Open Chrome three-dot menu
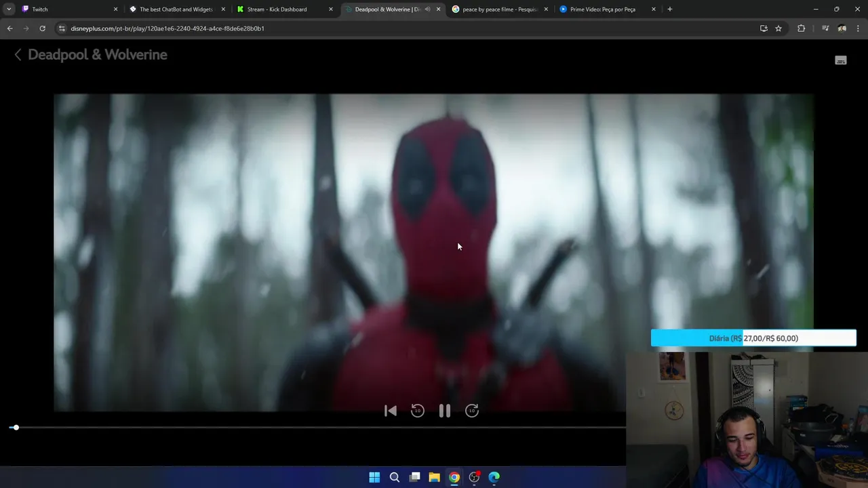Viewport: 868px width, 488px height. (859, 28)
